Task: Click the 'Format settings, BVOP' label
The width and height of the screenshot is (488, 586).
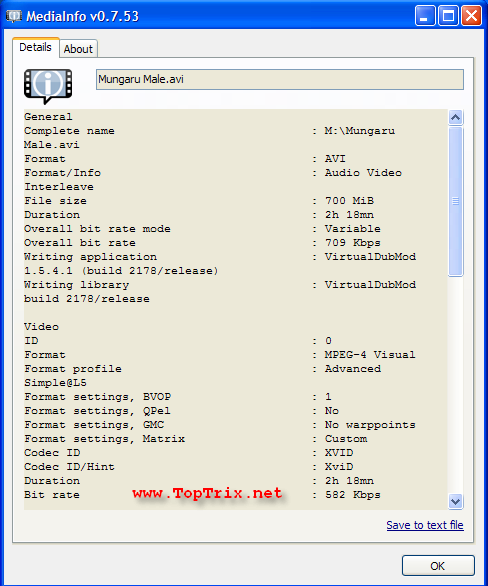Action: click(98, 397)
